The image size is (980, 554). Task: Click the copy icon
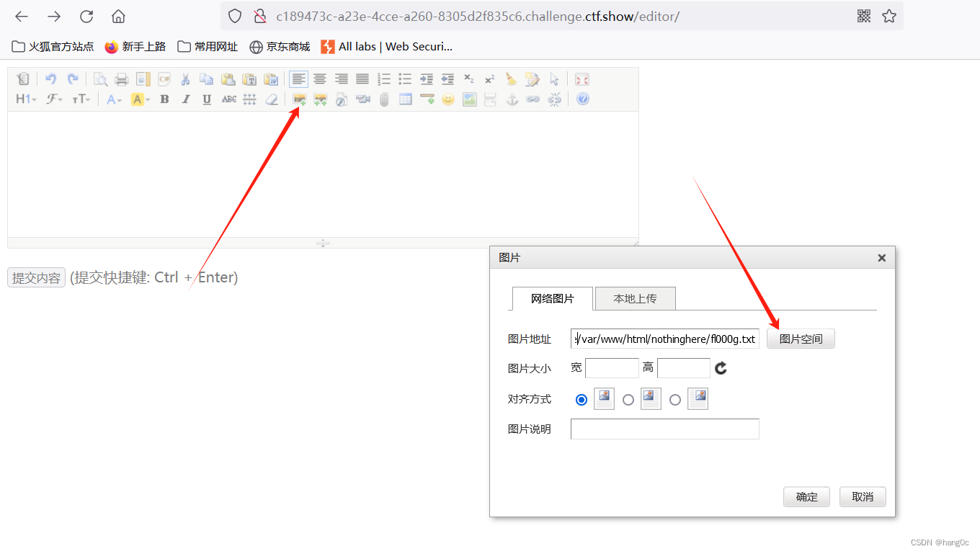pyautogui.click(x=207, y=79)
